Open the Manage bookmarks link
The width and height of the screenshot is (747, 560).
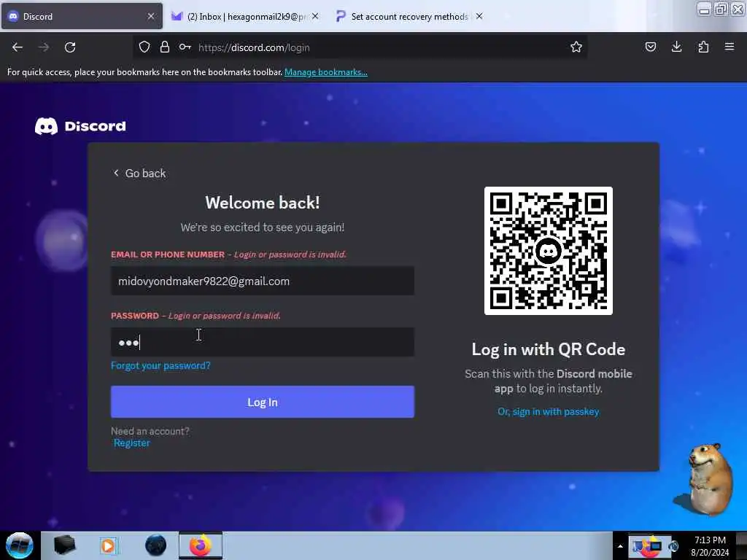pyautogui.click(x=326, y=72)
